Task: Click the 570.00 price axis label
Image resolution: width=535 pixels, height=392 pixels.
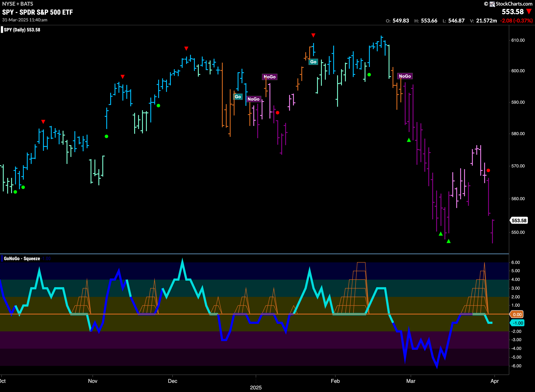Action: click(518, 166)
